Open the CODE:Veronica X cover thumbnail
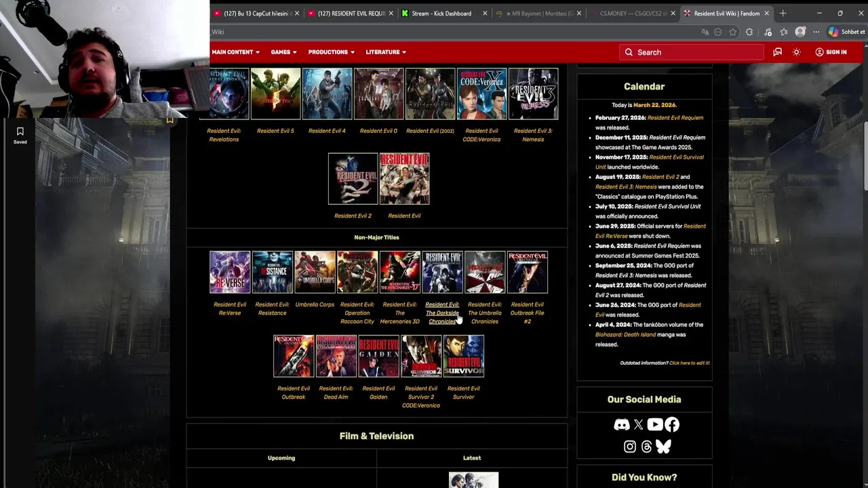 (x=481, y=94)
